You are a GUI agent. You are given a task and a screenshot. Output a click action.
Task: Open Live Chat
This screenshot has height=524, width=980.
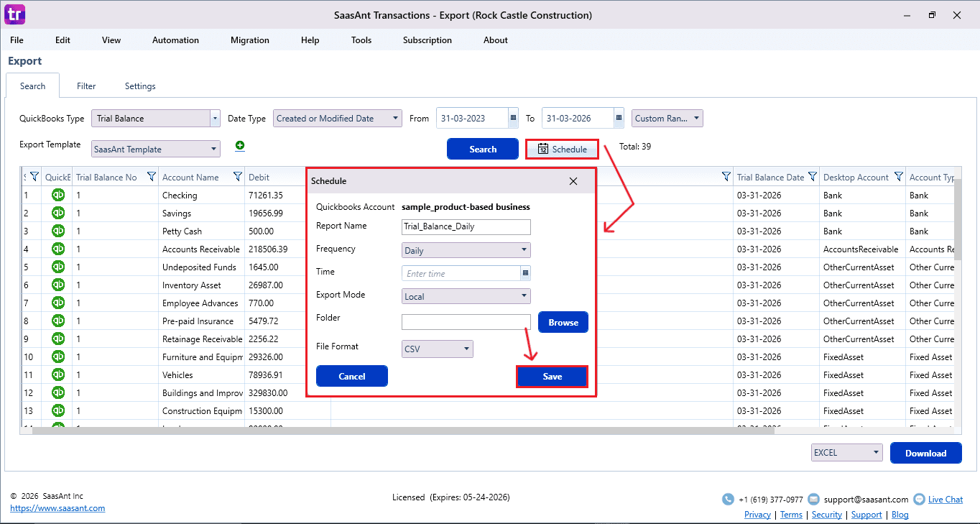pyautogui.click(x=946, y=499)
